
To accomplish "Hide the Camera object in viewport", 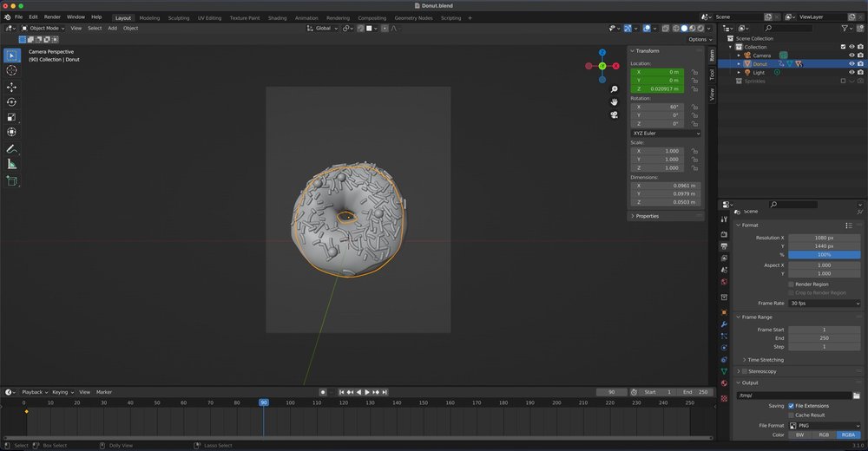I will pos(852,56).
